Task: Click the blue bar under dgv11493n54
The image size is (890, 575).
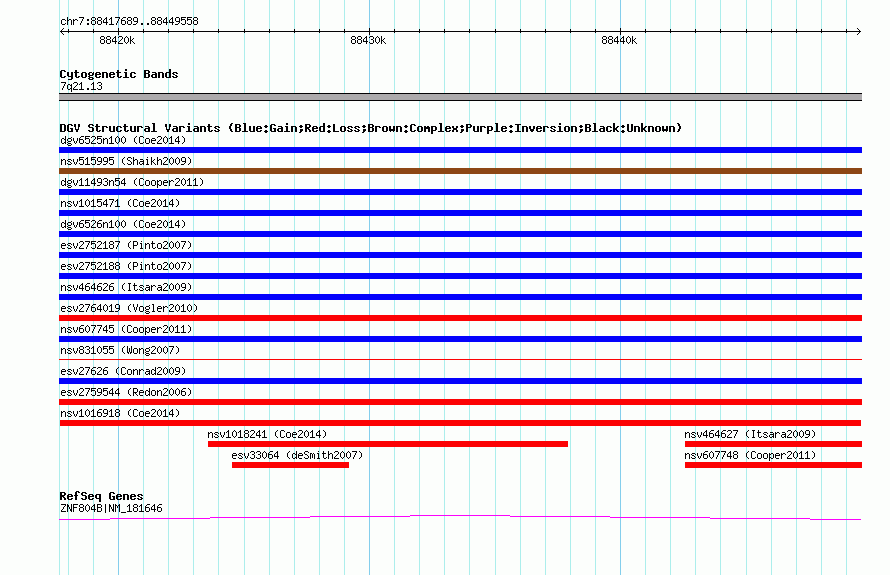Action: tap(460, 192)
